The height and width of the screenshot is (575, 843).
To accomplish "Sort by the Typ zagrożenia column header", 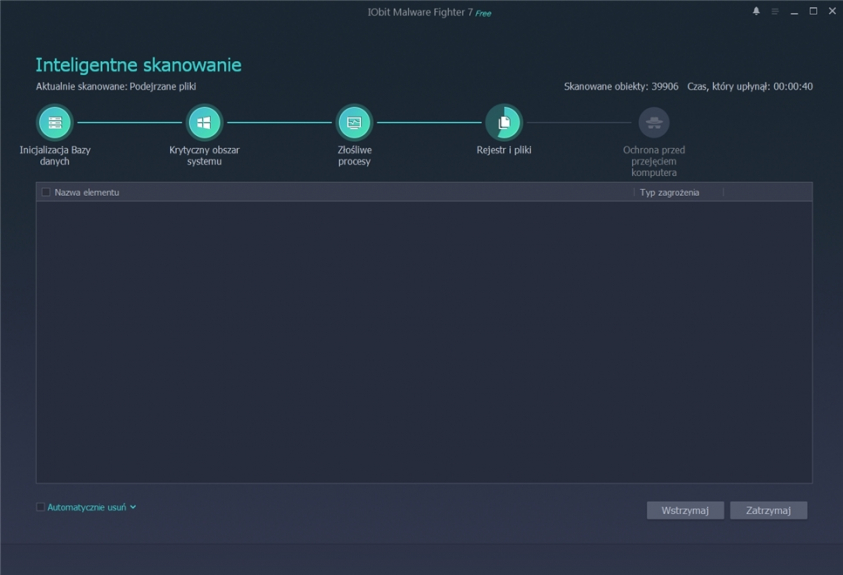I will pyautogui.click(x=669, y=192).
